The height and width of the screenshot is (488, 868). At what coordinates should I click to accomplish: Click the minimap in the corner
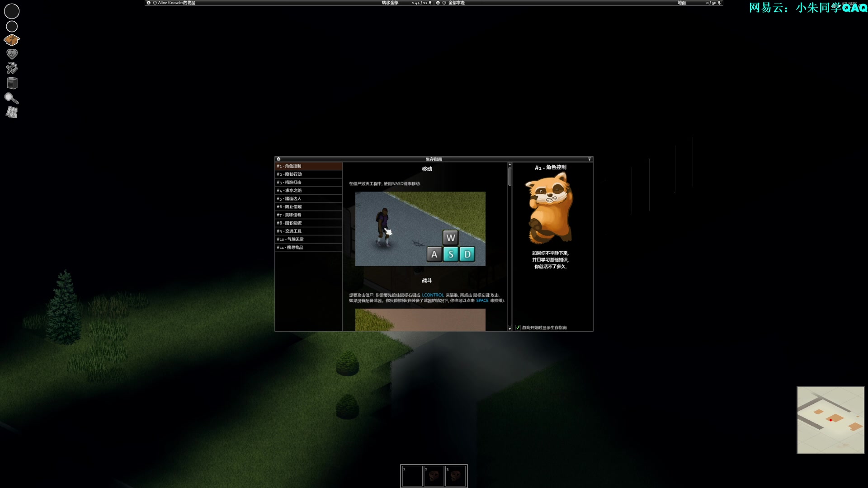(x=830, y=420)
